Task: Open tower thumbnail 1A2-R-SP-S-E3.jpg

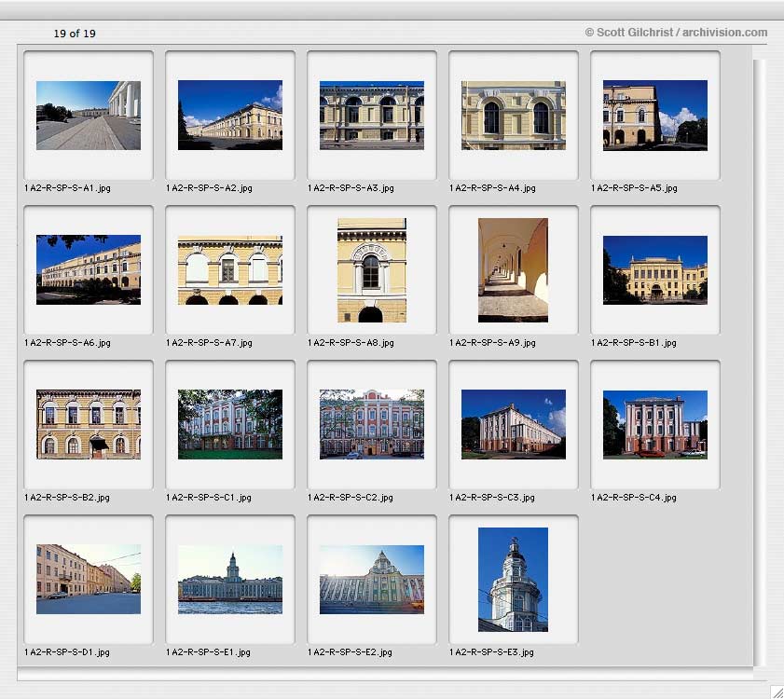Action: point(513,580)
